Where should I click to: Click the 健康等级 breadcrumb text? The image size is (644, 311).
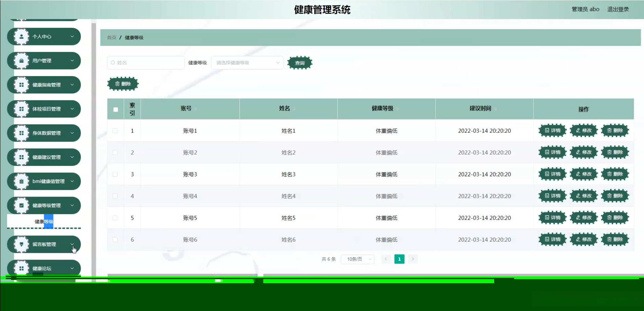point(134,38)
